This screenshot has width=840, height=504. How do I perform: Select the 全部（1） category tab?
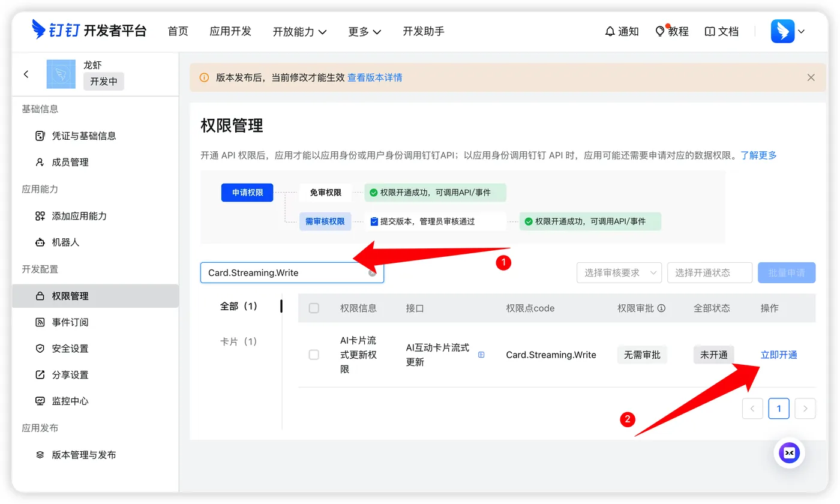tap(239, 306)
